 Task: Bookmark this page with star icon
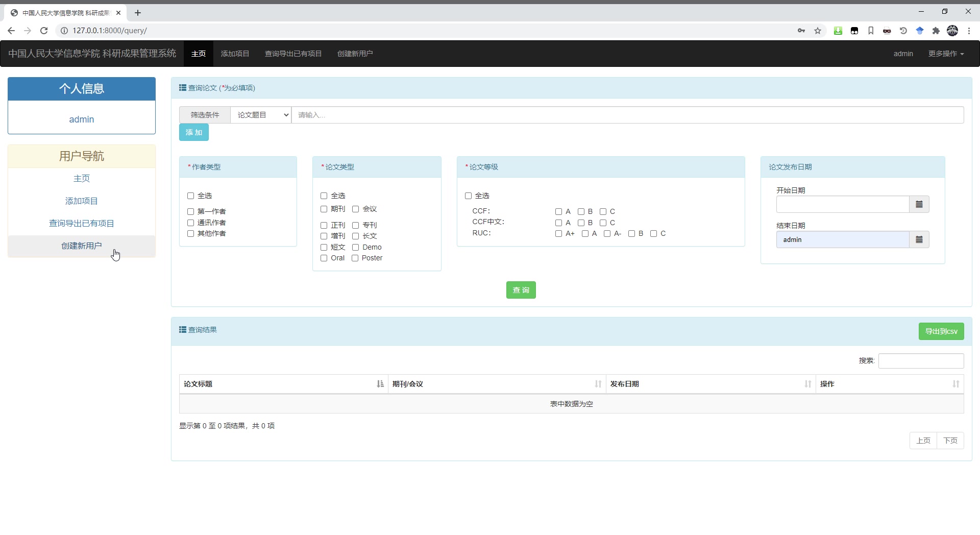(x=818, y=31)
